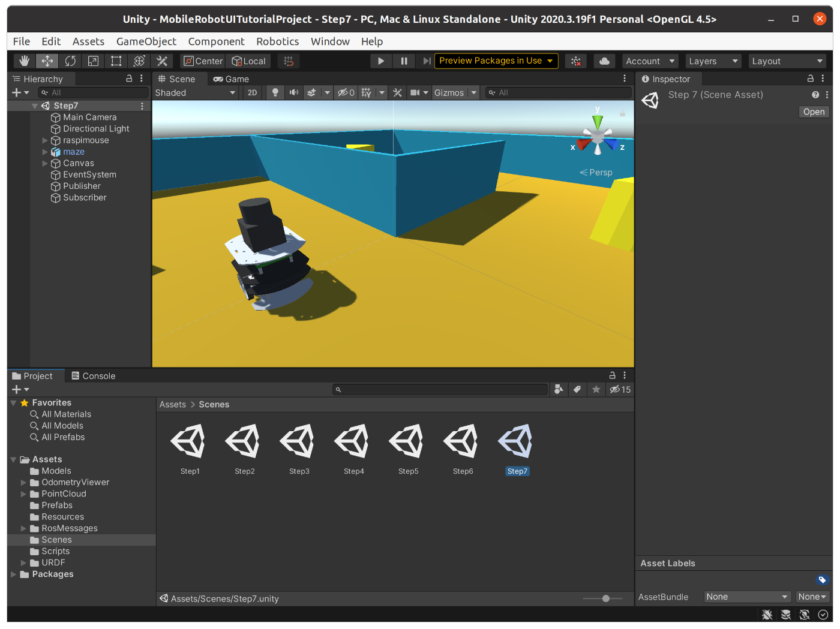Open Inspector help icon
Image resolution: width=840 pixels, height=629 pixels.
coord(815,95)
